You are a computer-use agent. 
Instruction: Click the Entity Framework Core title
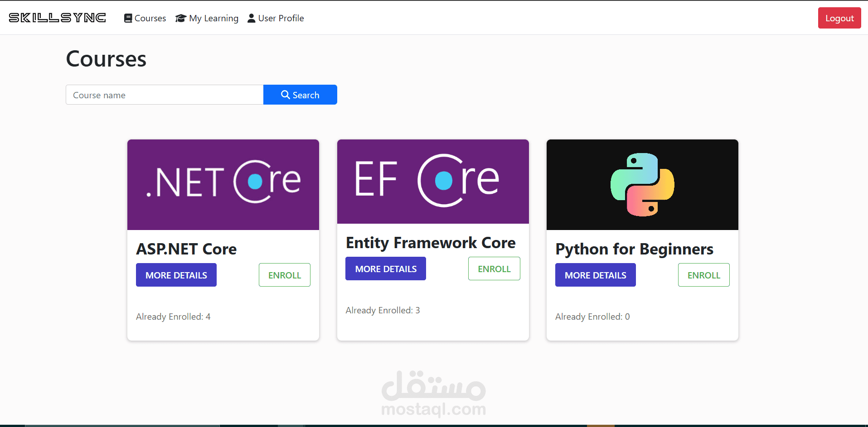[431, 243]
